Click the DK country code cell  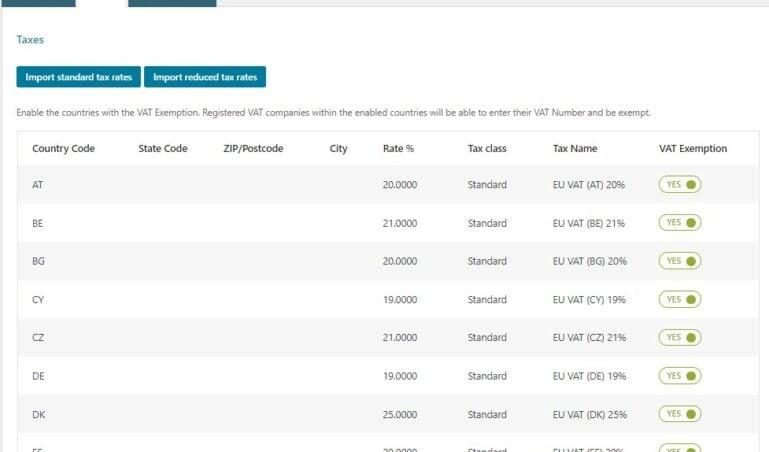pos(38,414)
